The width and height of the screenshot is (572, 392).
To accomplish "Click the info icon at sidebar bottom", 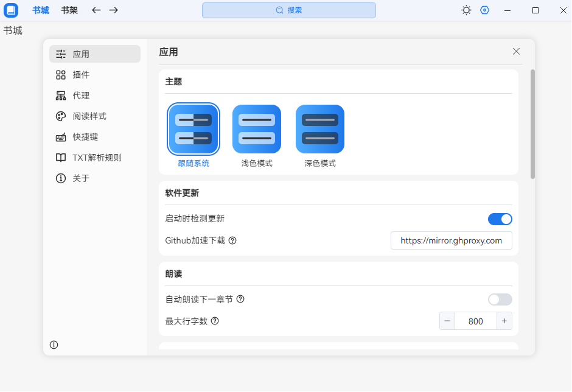I will 54,345.
